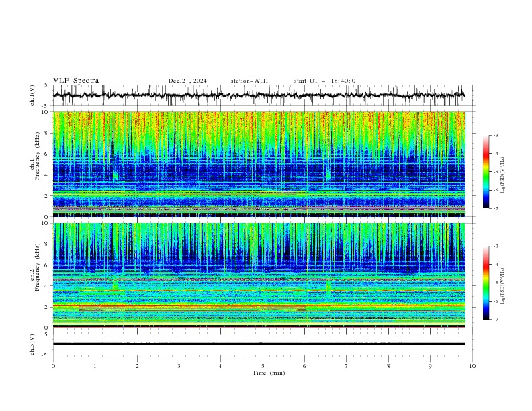Select the log(PSD) label beside ch.2 colorbar
The width and height of the screenshot is (532, 411).
coord(503,286)
